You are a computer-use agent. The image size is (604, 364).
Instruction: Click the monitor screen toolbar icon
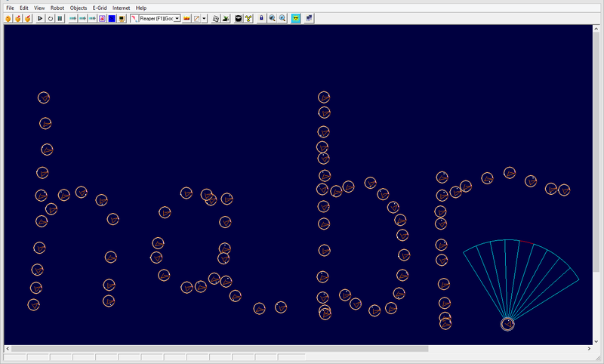tap(122, 18)
